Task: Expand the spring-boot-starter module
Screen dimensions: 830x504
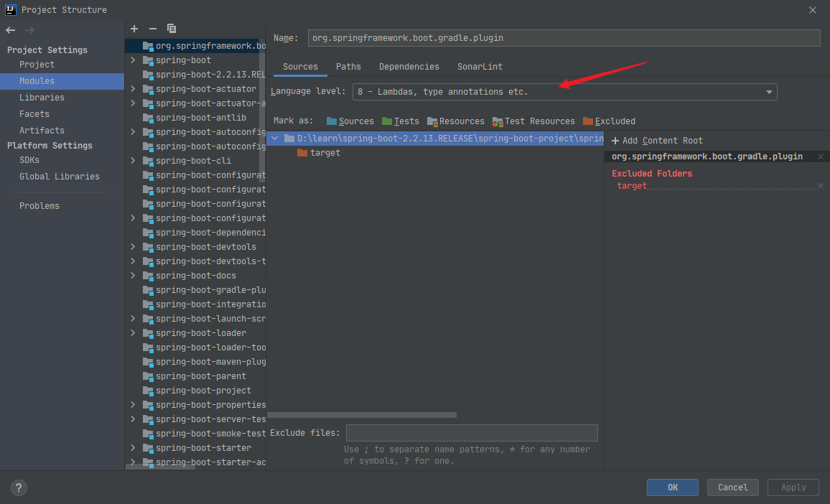Action: click(133, 448)
